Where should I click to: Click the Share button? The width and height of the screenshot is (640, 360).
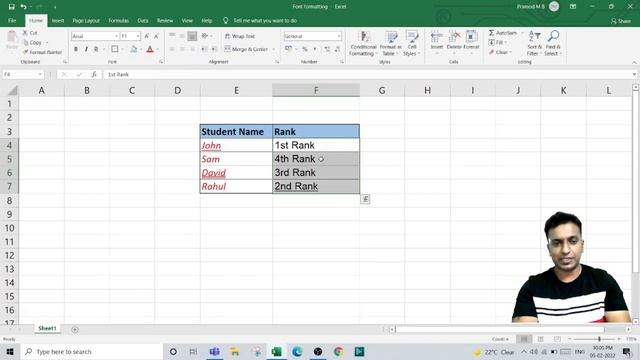coord(621,21)
